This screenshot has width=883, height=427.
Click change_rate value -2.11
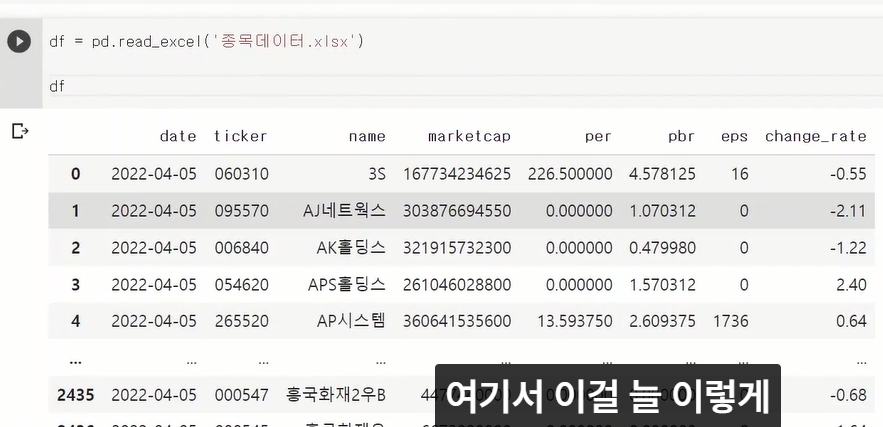click(x=848, y=211)
